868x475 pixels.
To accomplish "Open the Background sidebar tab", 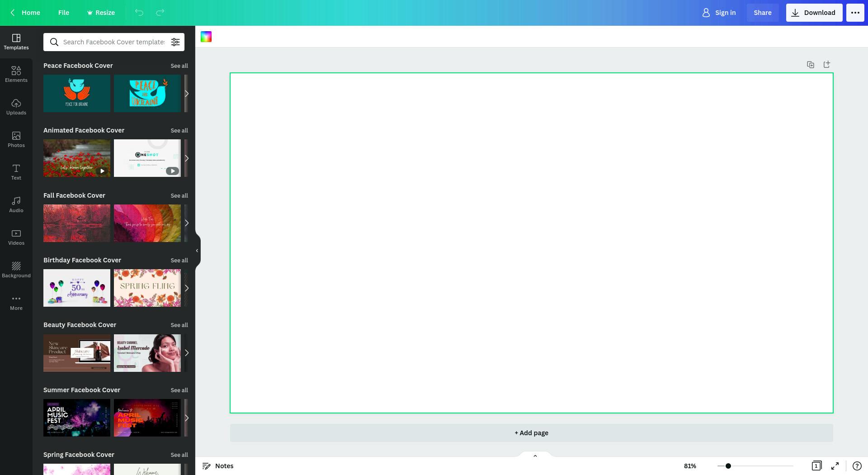I will pos(16,270).
